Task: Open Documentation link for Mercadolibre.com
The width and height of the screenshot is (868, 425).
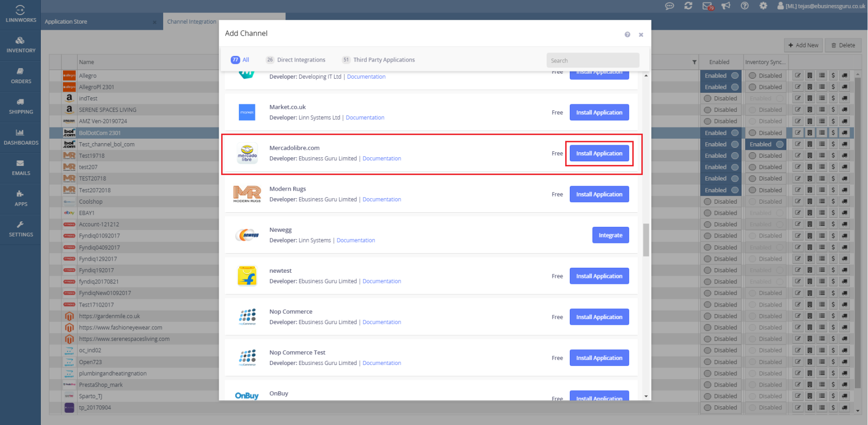Action: (x=382, y=158)
